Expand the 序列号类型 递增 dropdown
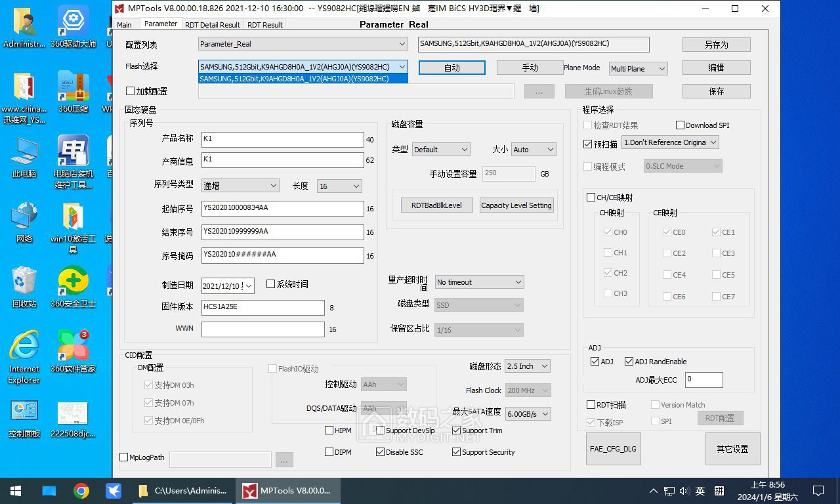The image size is (840, 504). coord(240,186)
